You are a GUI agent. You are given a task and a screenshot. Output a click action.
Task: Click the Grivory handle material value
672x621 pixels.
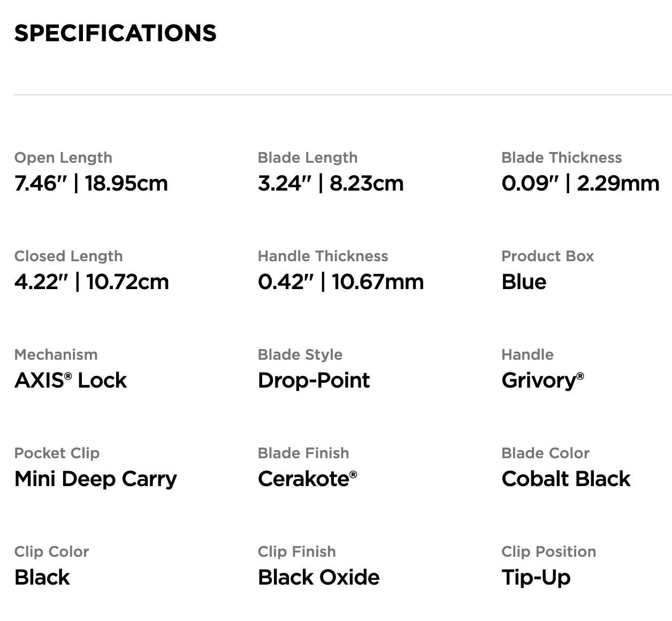[543, 381]
